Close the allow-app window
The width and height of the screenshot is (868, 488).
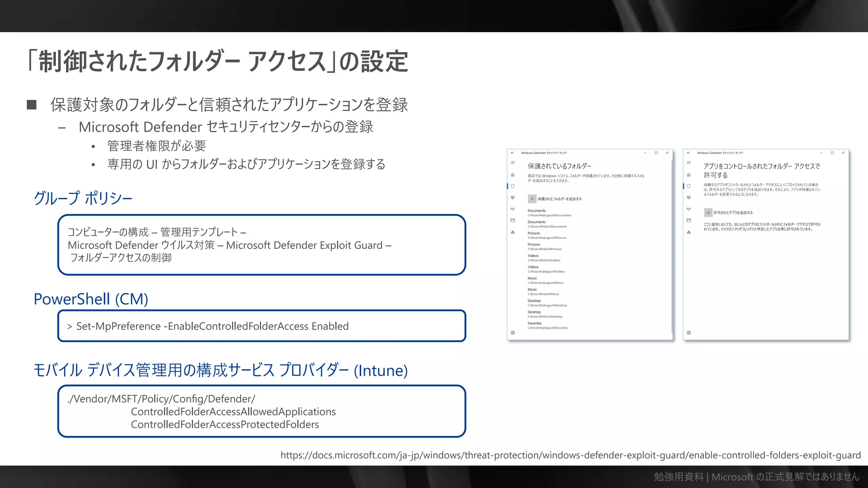[x=843, y=153]
